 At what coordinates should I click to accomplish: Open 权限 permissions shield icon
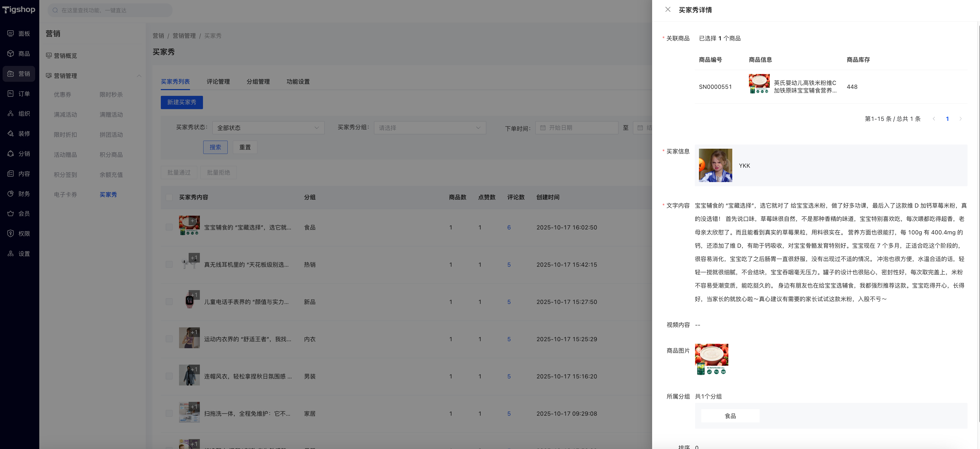[x=11, y=233]
